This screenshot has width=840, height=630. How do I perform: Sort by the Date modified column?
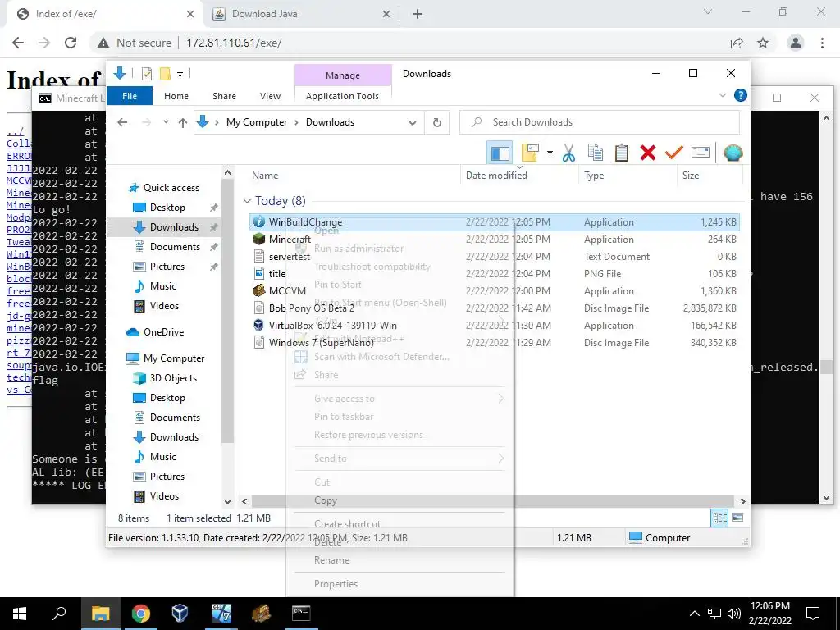tap(496, 176)
